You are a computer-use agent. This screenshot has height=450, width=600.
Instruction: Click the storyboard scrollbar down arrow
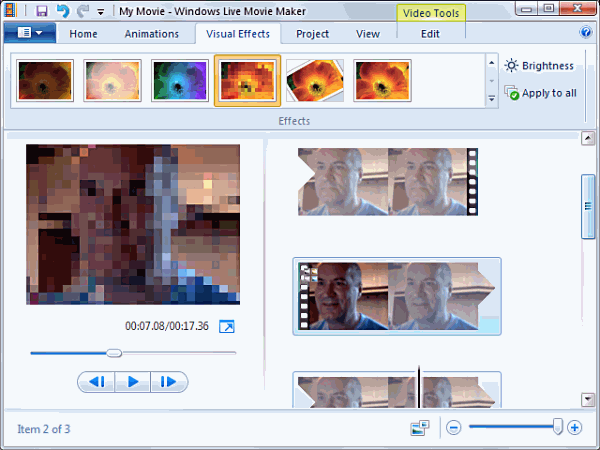click(x=588, y=399)
